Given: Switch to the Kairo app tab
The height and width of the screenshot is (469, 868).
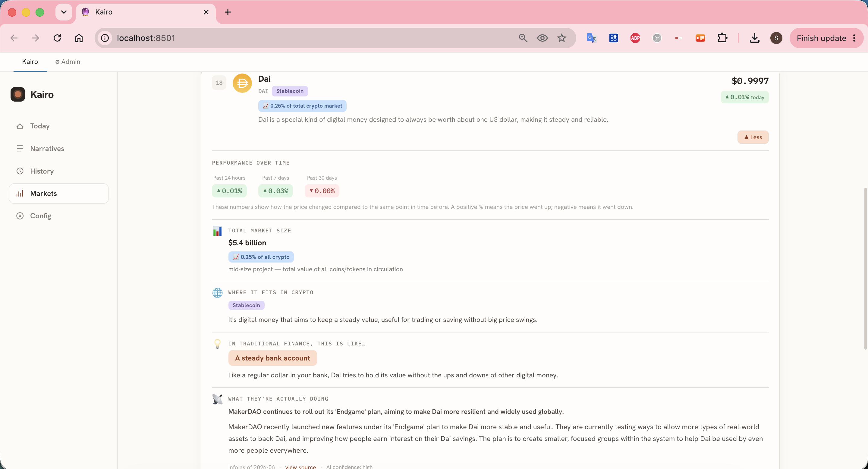Looking at the screenshot, I should (x=30, y=62).
